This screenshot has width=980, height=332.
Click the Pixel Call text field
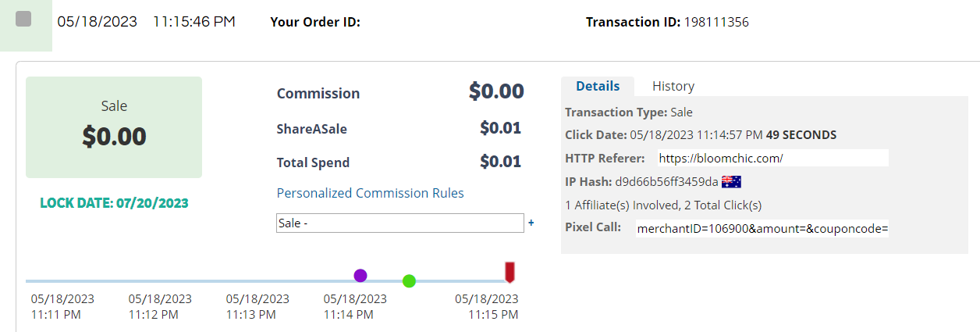pyautogui.click(x=762, y=228)
